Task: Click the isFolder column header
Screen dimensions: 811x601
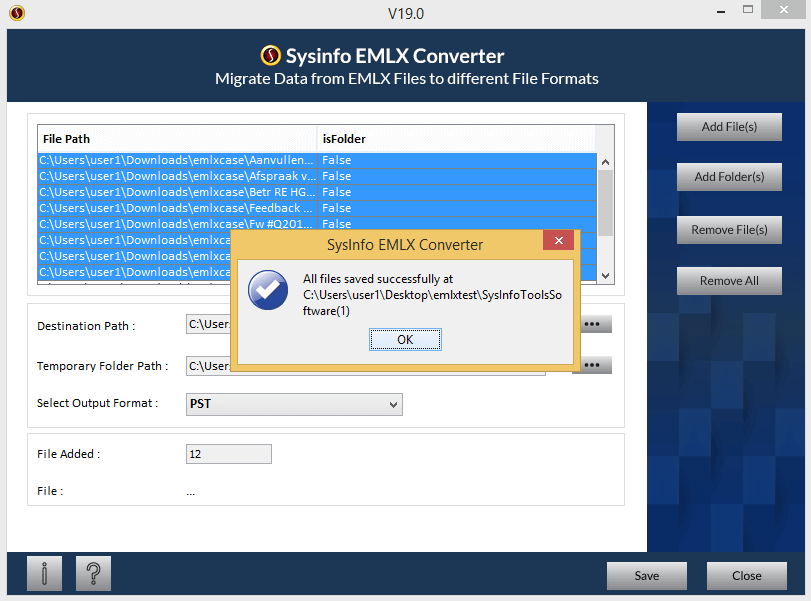Action: (456, 139)
